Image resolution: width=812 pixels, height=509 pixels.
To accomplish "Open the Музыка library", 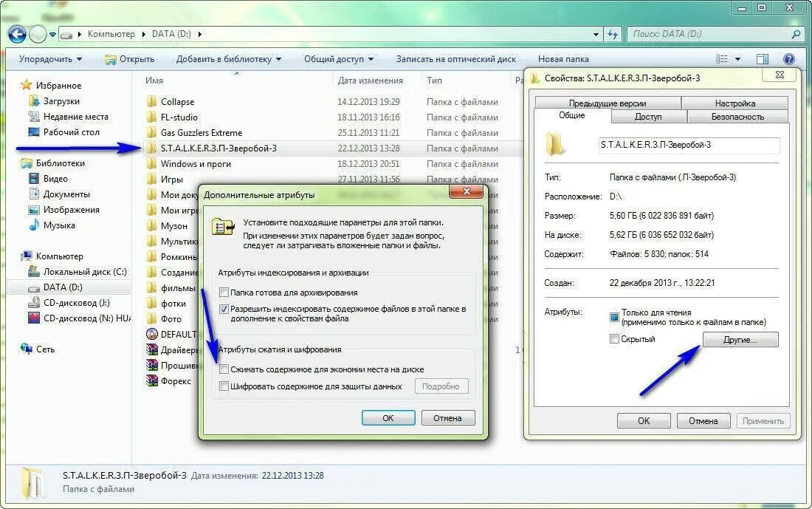I will coord(59,225).
